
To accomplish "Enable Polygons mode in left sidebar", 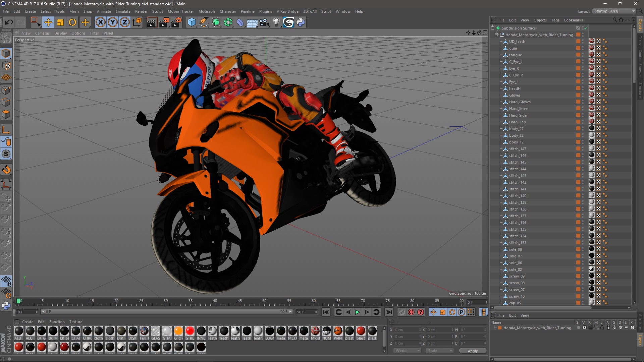I will coord(6,115).
